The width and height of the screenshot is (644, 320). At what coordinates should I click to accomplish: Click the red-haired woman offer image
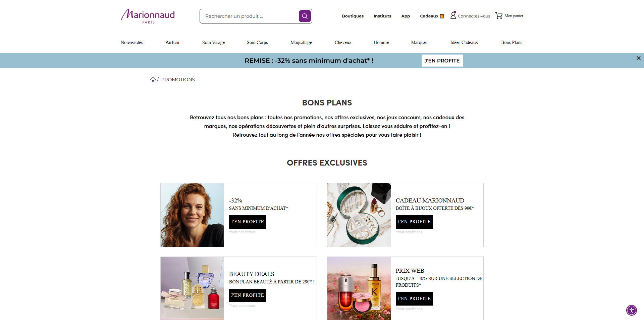(x=192, y=215)
